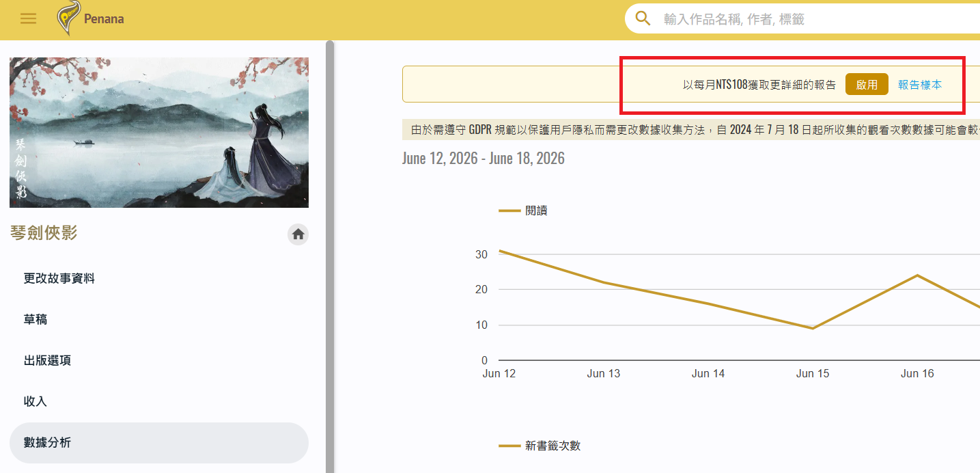Click the 琴劍俠影 story title

point(44,233)
